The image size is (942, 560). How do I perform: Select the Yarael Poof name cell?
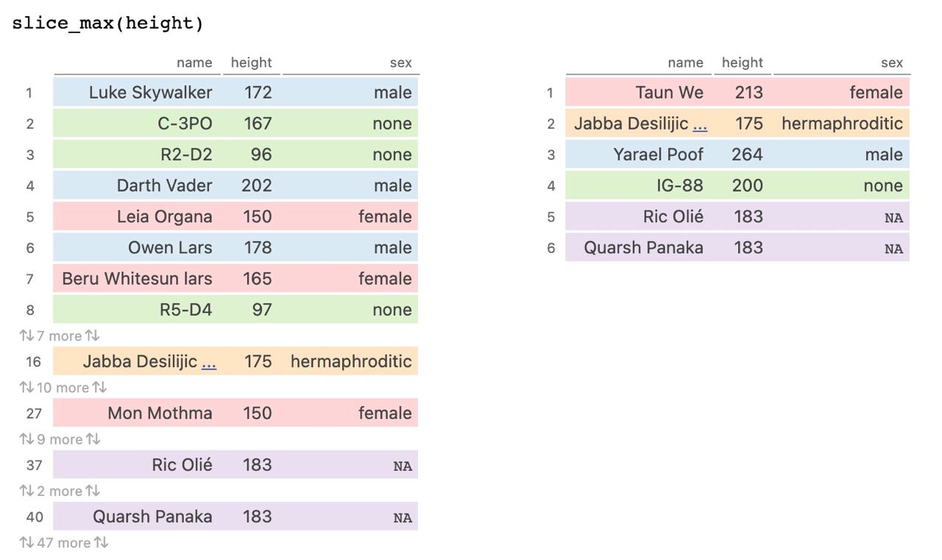tap(658, 155)
